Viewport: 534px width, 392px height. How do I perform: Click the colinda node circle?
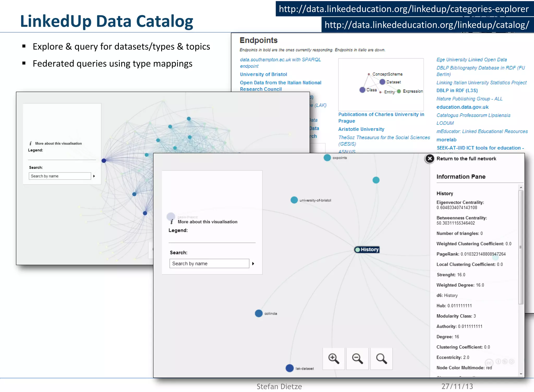259,313
